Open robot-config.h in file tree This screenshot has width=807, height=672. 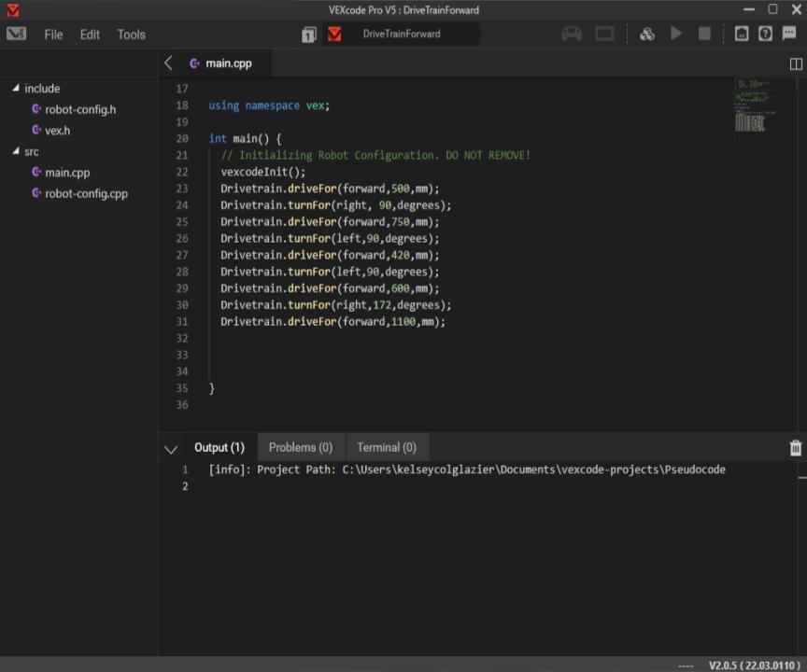[79, 109]
